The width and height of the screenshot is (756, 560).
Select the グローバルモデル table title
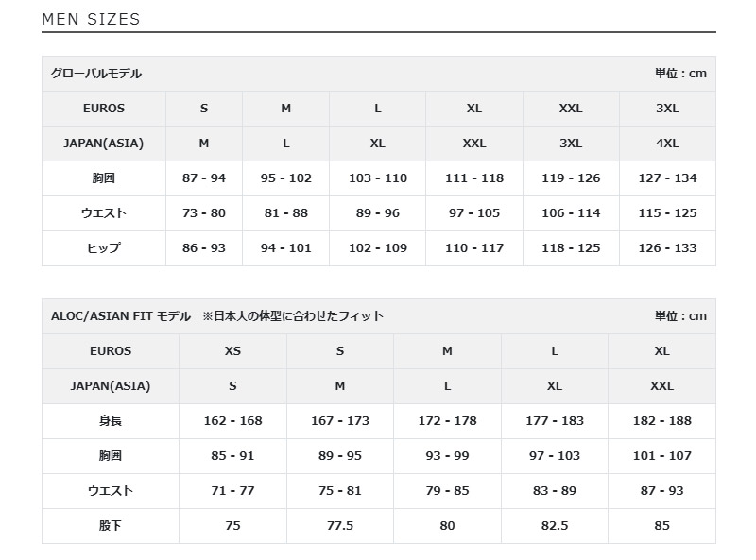pos(96,74)
